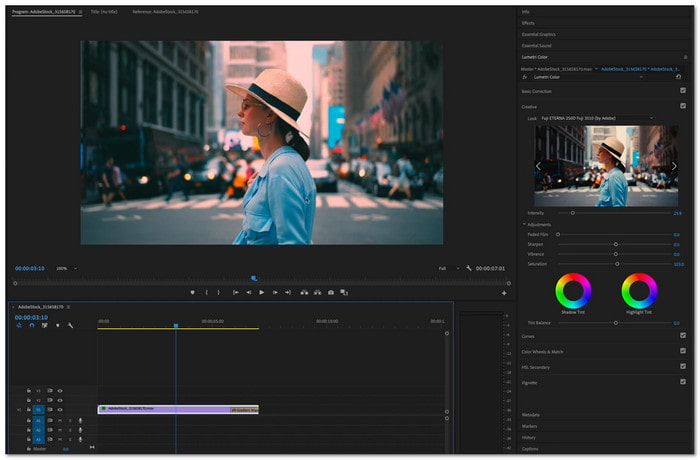Toggle Sync Lock on track V1
Viewport: 700px width, 460px height.
pos(50,410)
